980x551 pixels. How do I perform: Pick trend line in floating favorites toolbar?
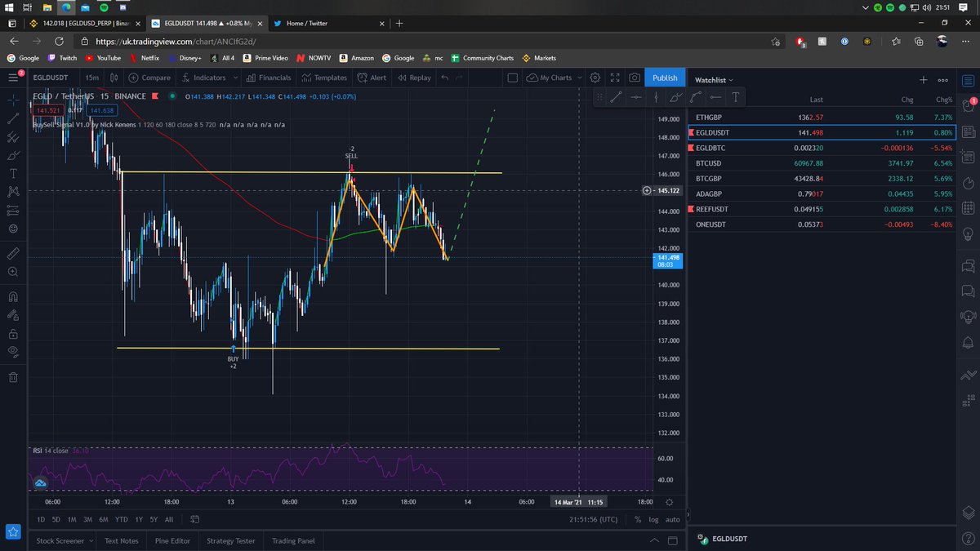click(x=617, y=97)
